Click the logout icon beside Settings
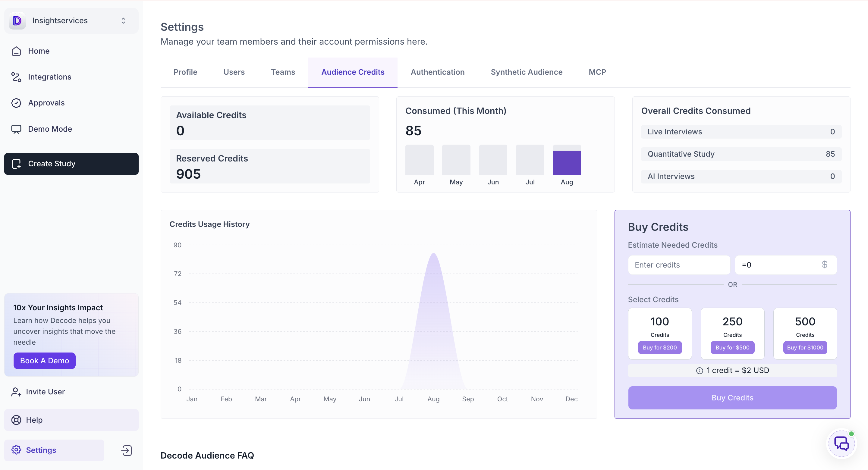Screen dimensions: 868x470 126,450
